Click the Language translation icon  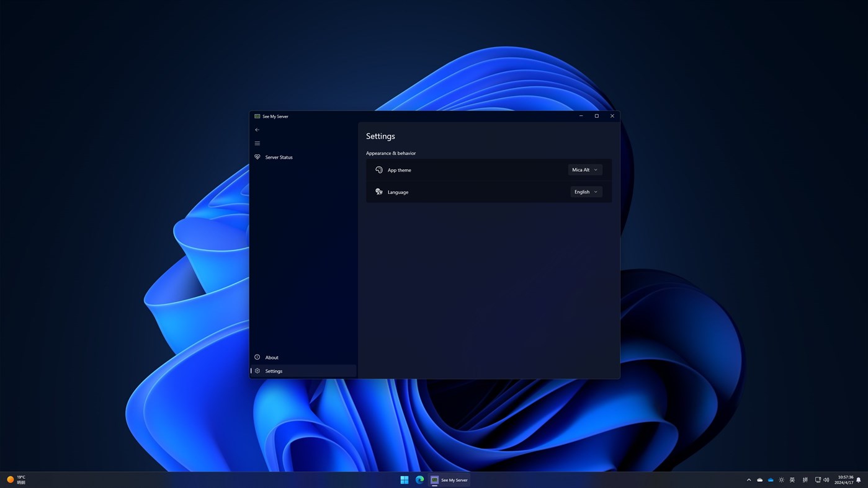click(x=378, y=192)
